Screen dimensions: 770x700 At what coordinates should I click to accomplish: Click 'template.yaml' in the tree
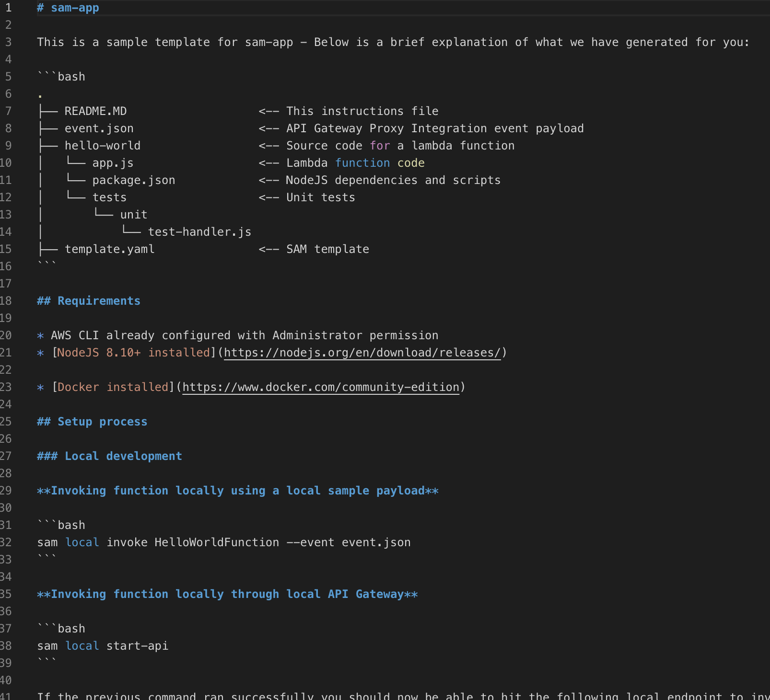(x=110, y=249)
